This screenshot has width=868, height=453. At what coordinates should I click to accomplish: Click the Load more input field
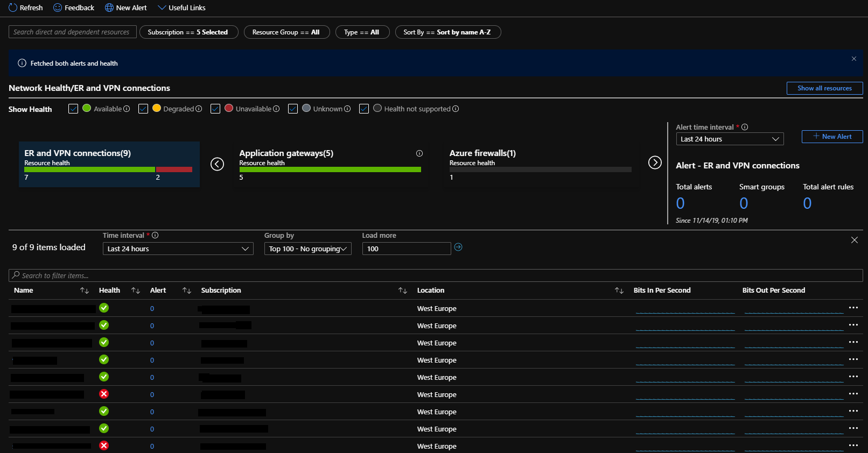407,249
